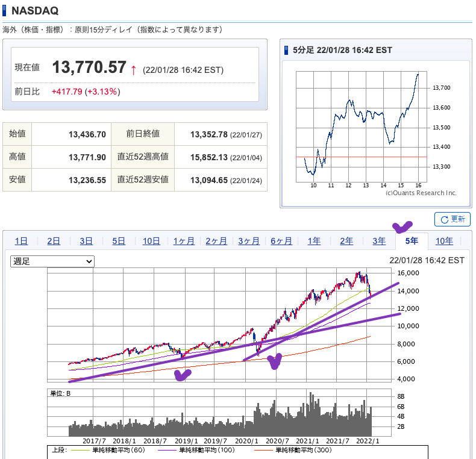Image resolution: width=476 pixels, height=459 pixels.
Task: Click the volume bar chart
Action: coord(219,413)
